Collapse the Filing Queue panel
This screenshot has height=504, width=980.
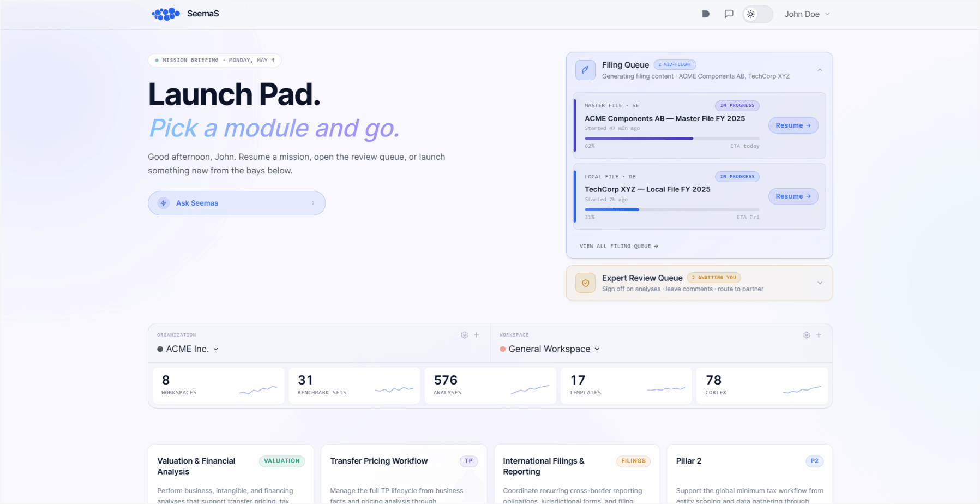pyautogui.click(x=820, y=70)
